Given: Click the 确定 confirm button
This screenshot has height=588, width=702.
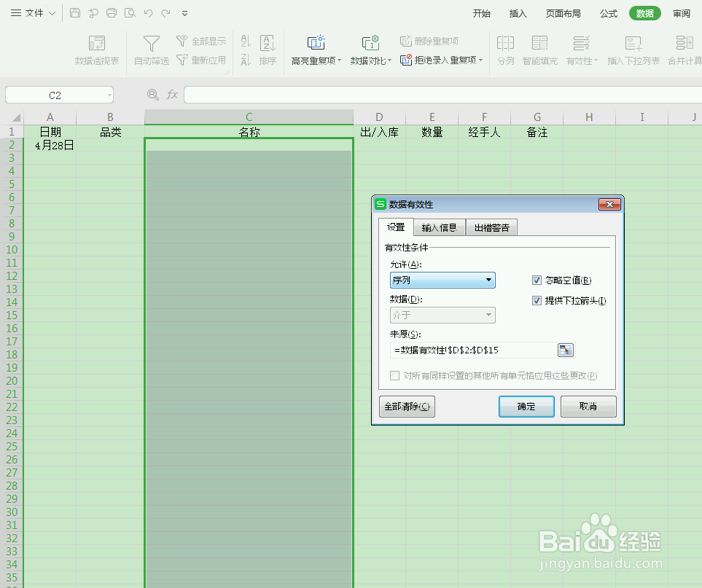Looking at the screenshot, I should coord(526,406).
